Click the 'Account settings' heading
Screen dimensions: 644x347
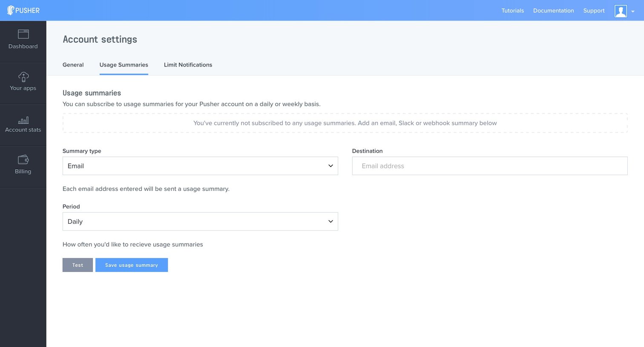point(100,39)
